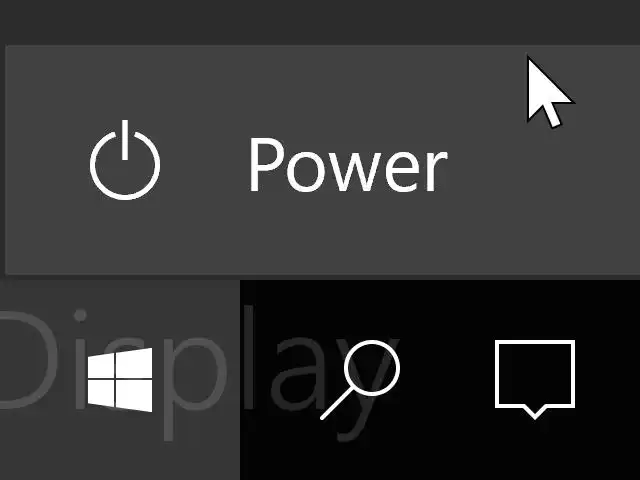Click dark strip above the Power item
The image size is (640, 480).
click(320, 20)
